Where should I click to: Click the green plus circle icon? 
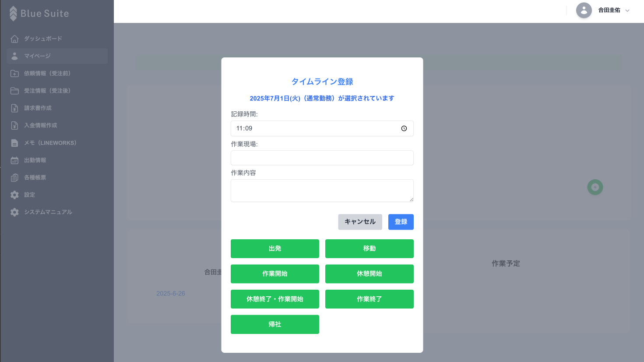595,187
